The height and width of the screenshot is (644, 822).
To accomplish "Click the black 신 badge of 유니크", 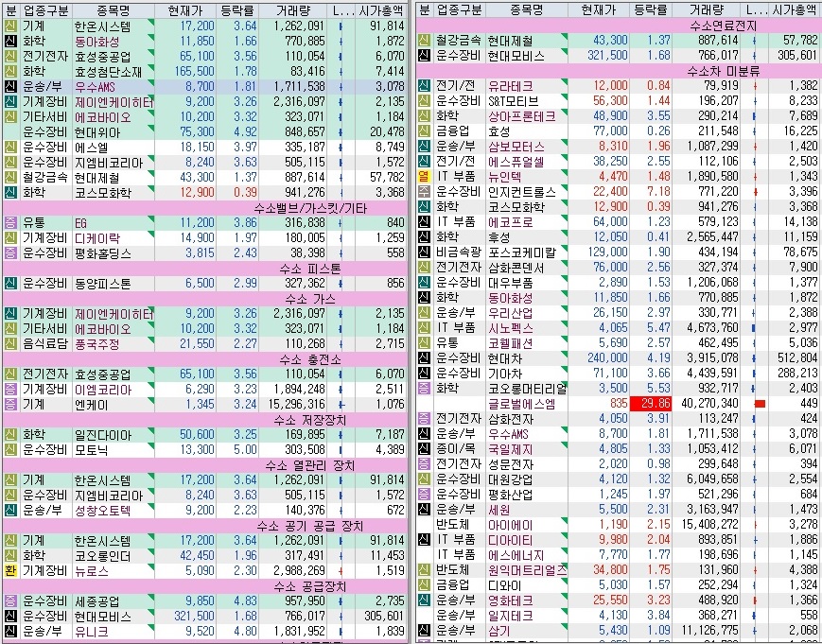I will 10,632.
